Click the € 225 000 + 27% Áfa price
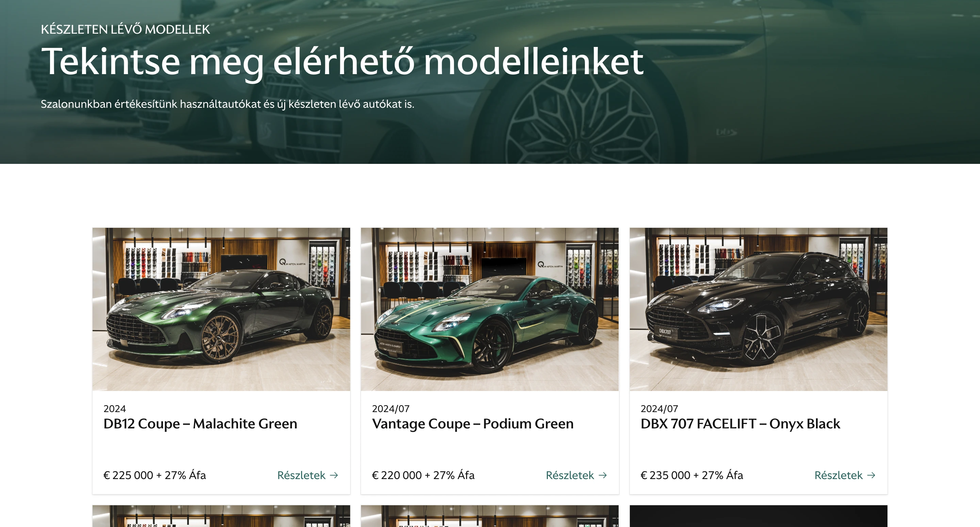 [x=154, y=475]
